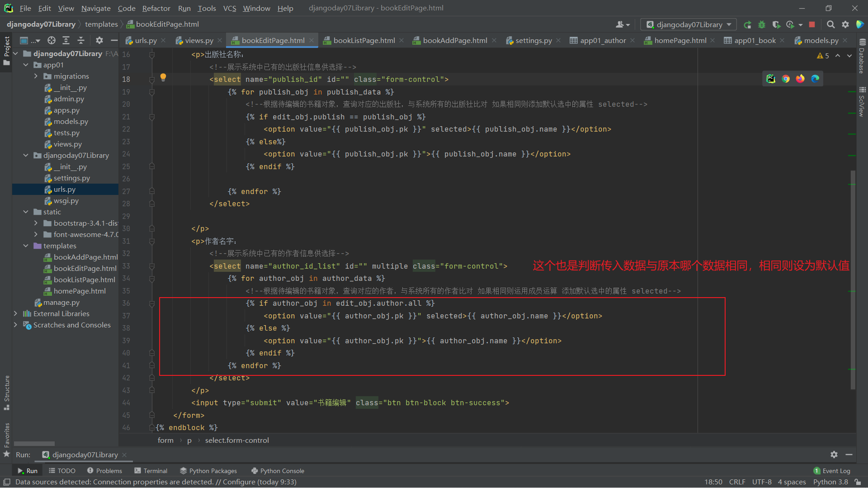Open page in Chrome browser icon

click(x=786, y=79)
